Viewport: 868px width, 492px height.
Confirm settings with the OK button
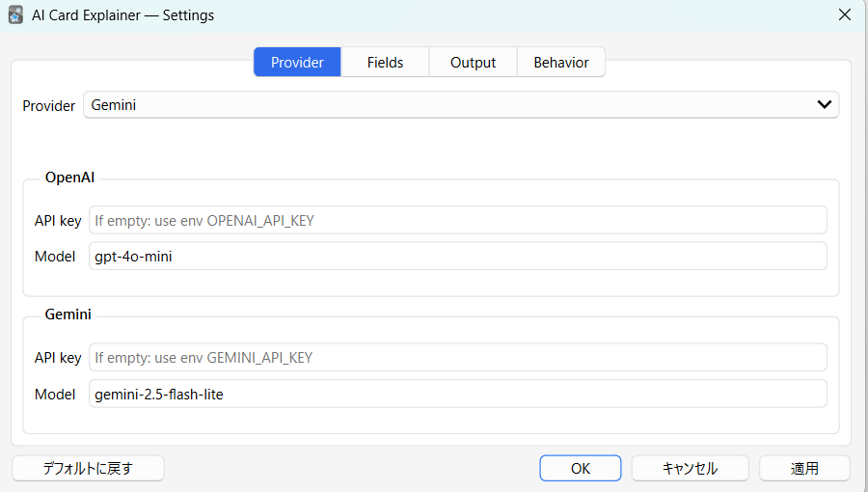[x=580, y=468]
